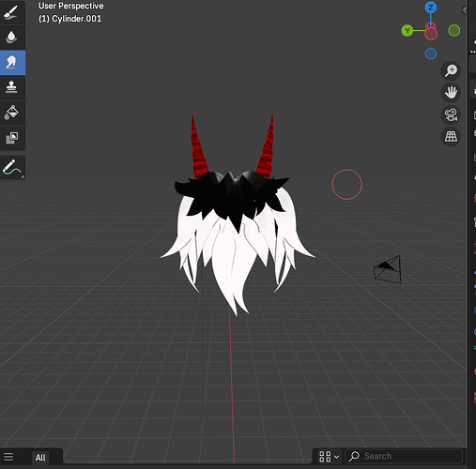This screenshot has width=476, height=469.
Task: Click the unlabeled blue negative Z gizmo circle
Action: pyautogui.click(x=431, y=53)
